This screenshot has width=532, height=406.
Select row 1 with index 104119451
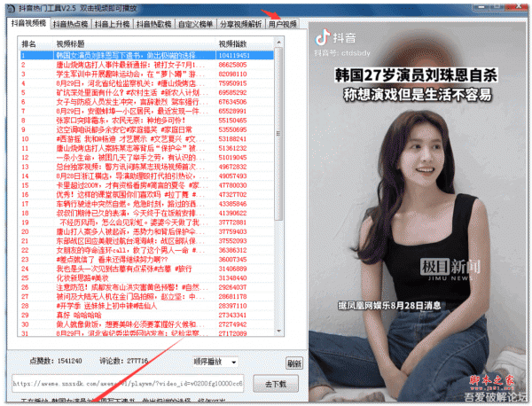point(146,55)
